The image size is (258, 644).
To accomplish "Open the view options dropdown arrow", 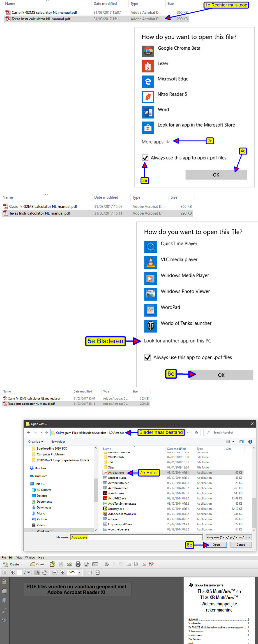I will [x=233, y=442].
